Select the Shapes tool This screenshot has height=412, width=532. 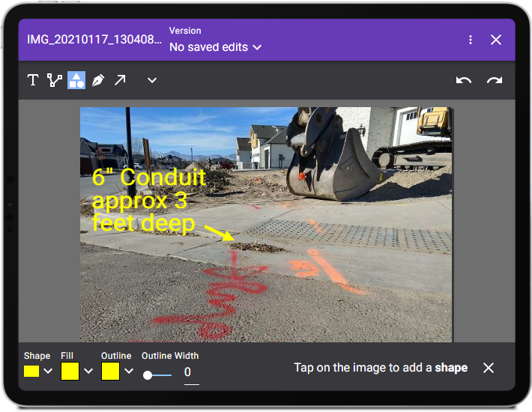point(76,80)
